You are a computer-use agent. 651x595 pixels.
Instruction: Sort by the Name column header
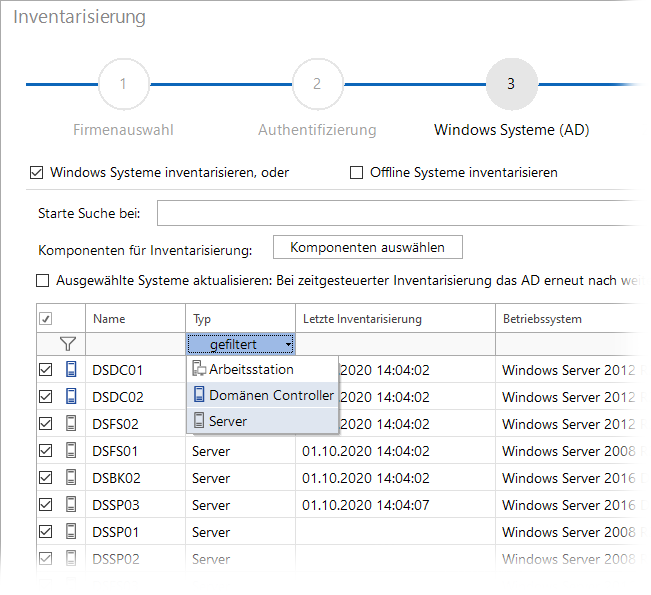pos(135,319)
